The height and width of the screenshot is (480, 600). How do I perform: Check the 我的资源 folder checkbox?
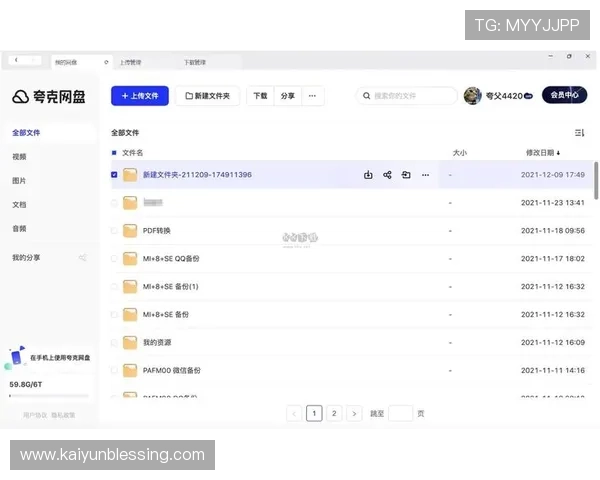114,342
